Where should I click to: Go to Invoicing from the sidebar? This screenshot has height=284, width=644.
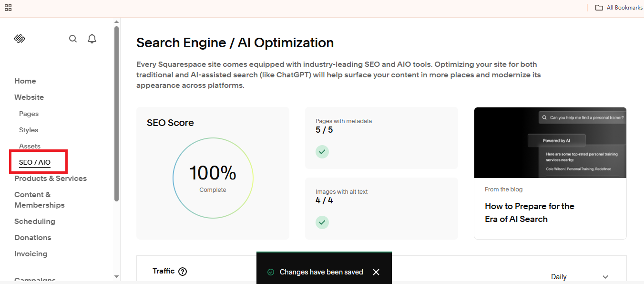coord(31,253)
